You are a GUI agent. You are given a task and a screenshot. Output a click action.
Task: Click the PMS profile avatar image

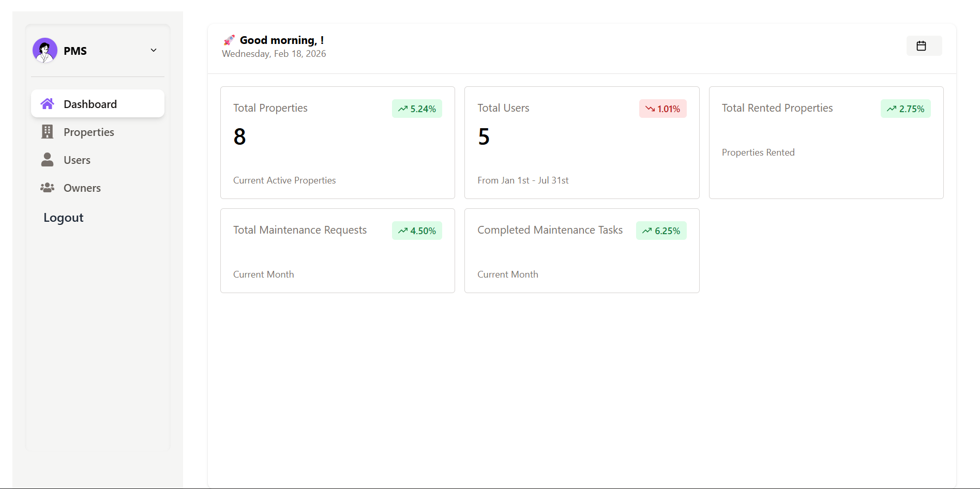tap(44, 50)
